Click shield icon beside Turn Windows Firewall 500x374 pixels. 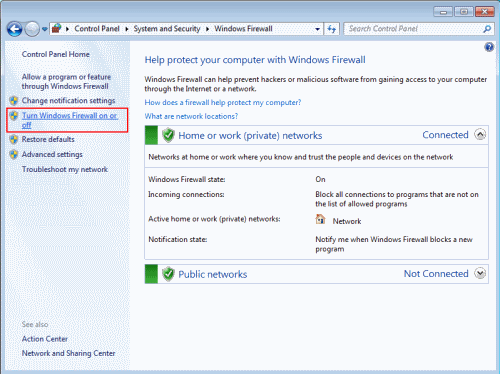click(14, 116)
